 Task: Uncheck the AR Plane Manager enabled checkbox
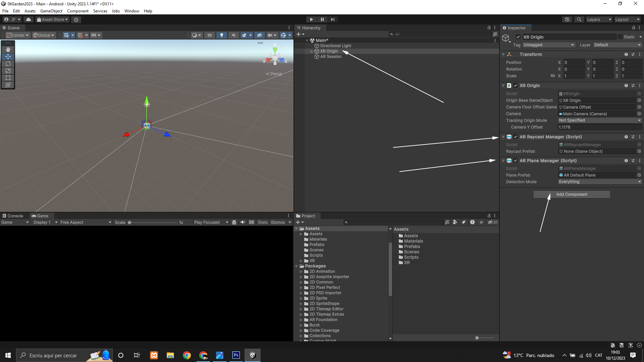coord(516,161)
